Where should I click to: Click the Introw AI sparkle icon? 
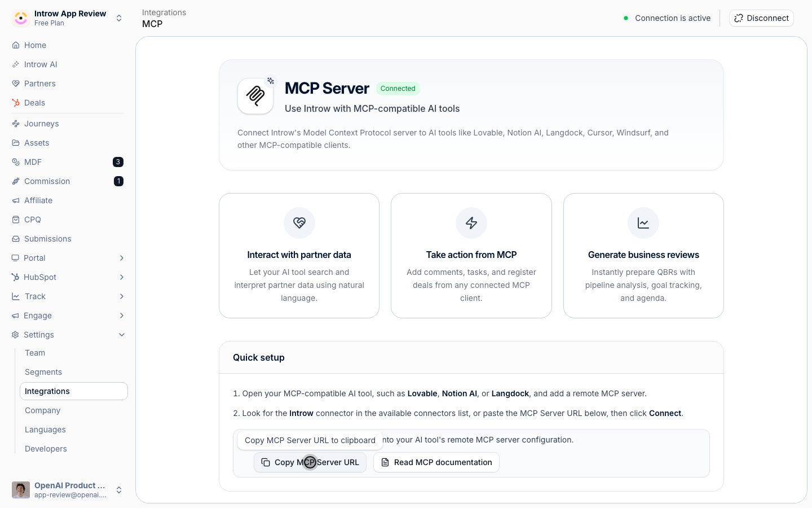click(x=16, y=64)
